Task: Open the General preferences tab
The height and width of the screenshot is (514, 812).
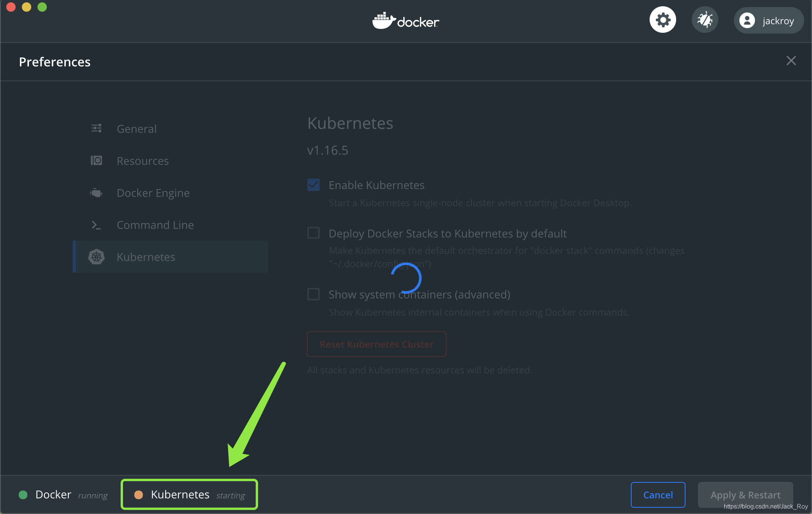Action: click(x=170, y=128)
